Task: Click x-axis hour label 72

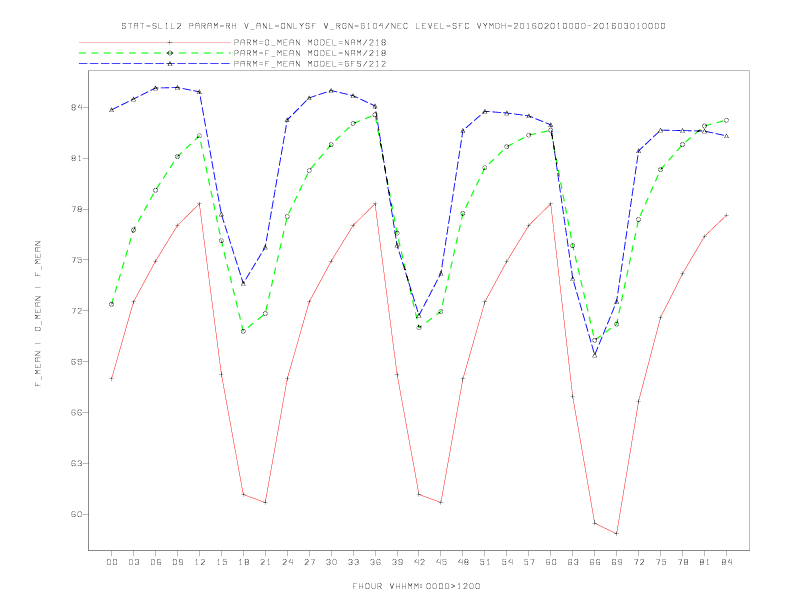Action: pos(639,562)
